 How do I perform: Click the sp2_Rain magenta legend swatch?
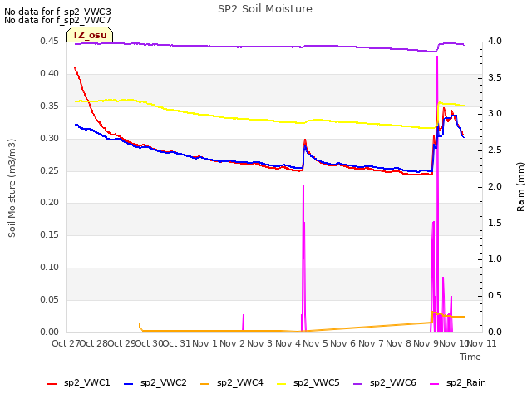[x=435, y=384]
